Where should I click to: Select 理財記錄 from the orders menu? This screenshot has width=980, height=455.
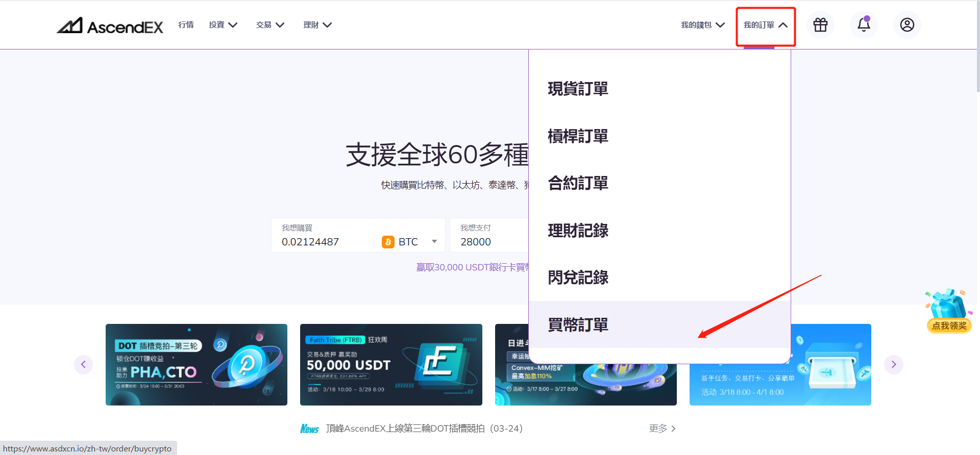[659, 231]
